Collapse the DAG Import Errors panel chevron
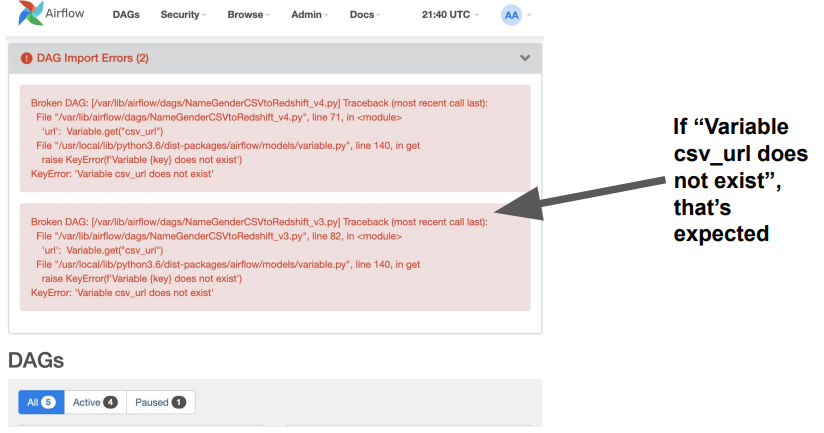This screenshot has width=824, height=433. 524,58
